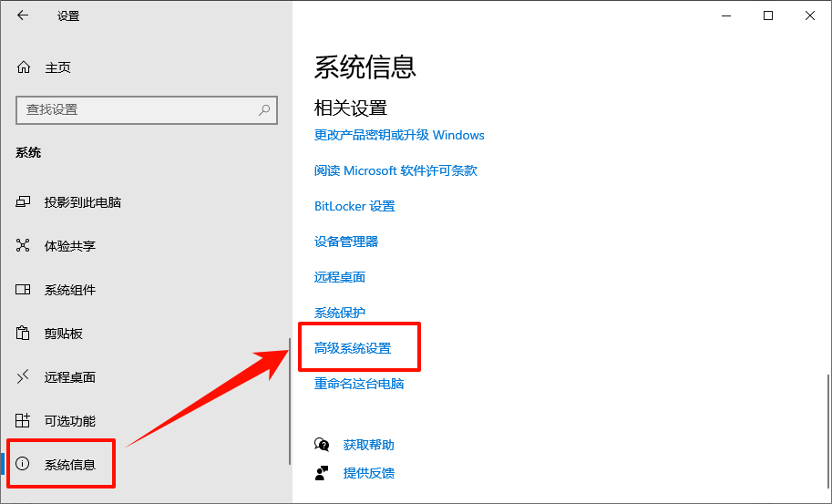Click the 剪贴板 clipboard icon
The width and height of the screenshot is (832, 504).
pyautogui.click(x=23, y=333)
